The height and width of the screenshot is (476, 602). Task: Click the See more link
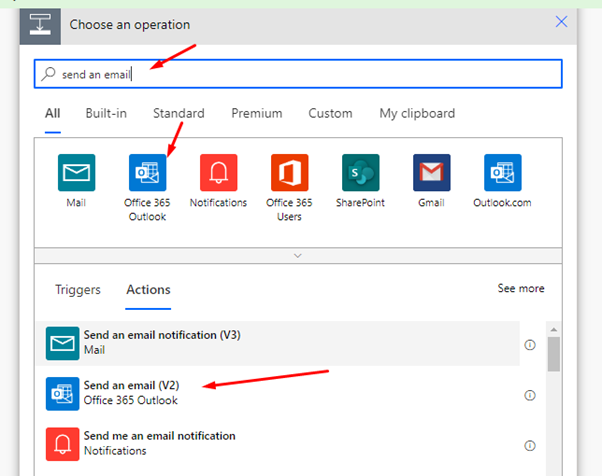click(x=521, y=288)
